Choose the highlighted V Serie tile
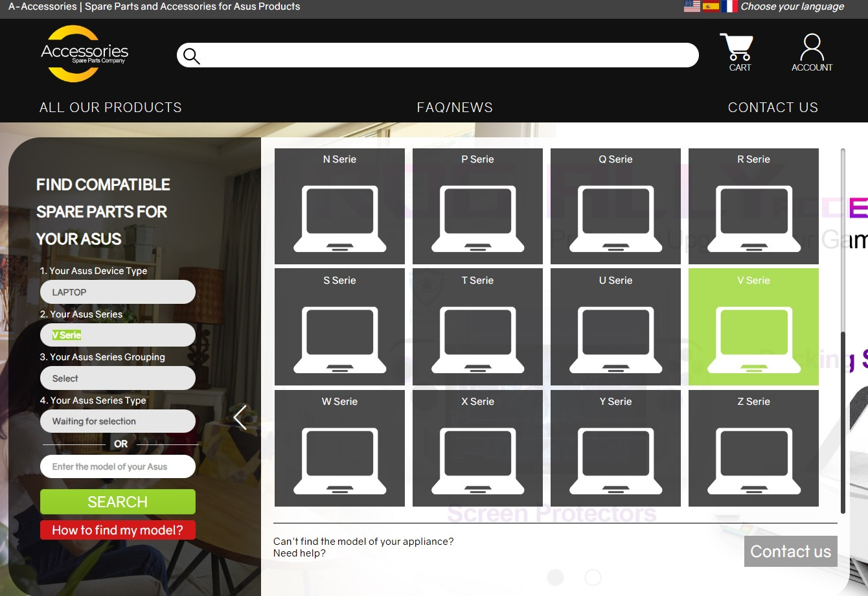The height and width of the screenshot is (596, 868). coord(753,327)
